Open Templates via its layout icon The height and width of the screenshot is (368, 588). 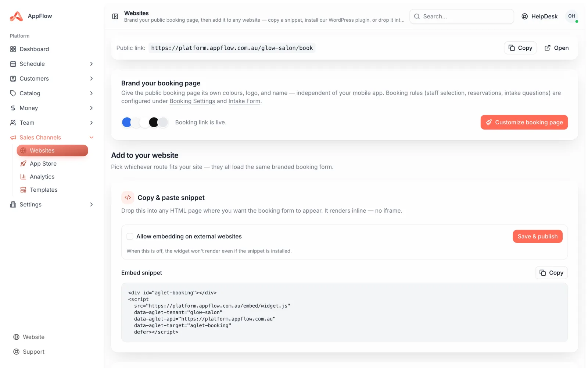(x=23, y=190)
